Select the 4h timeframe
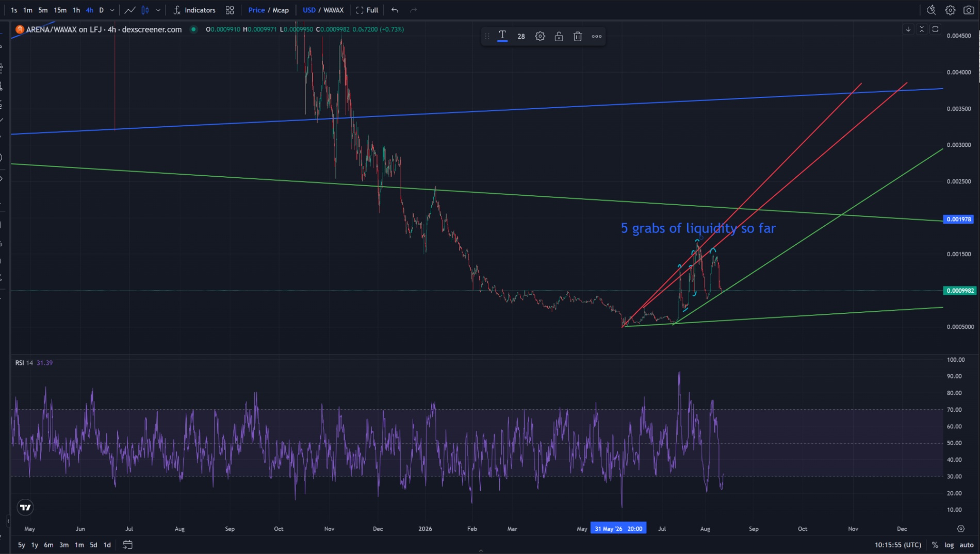Image resolution: width=980 pixels, height=554 pixels. (90, 10)
